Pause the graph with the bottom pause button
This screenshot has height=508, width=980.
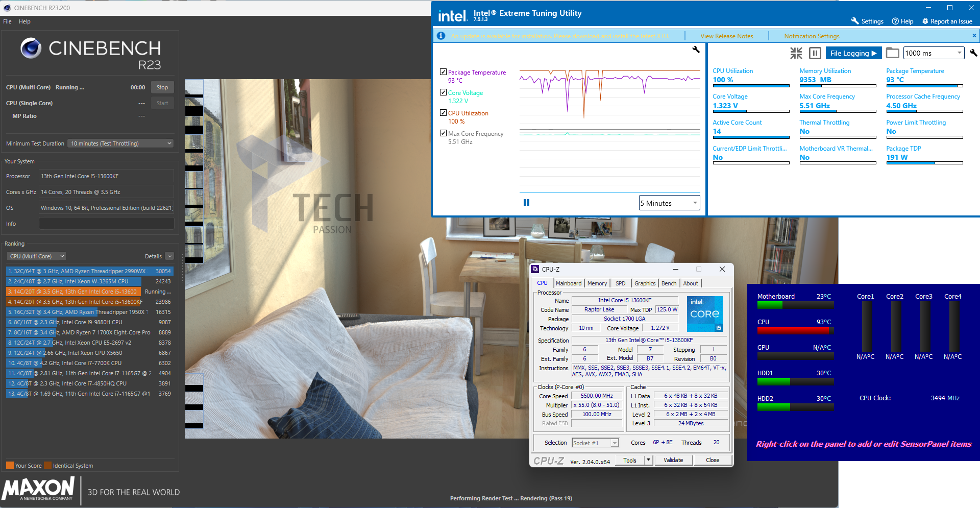click(526, 203)
